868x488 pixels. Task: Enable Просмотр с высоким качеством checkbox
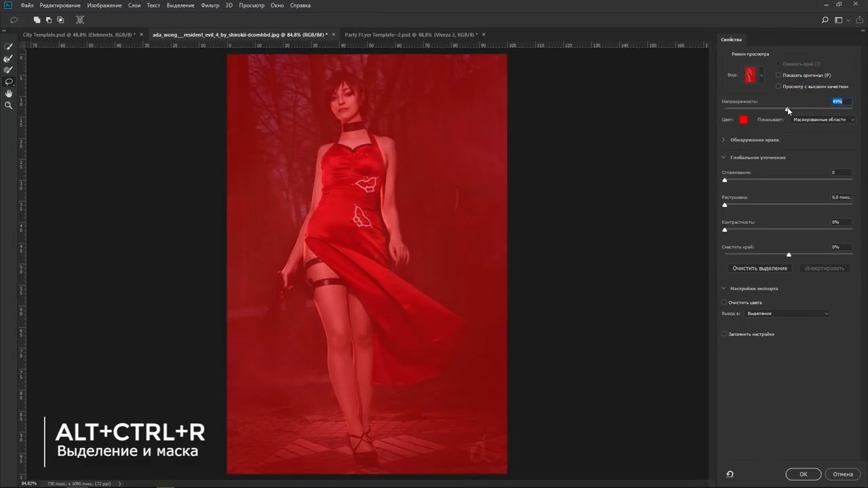(x=778, y=87)
